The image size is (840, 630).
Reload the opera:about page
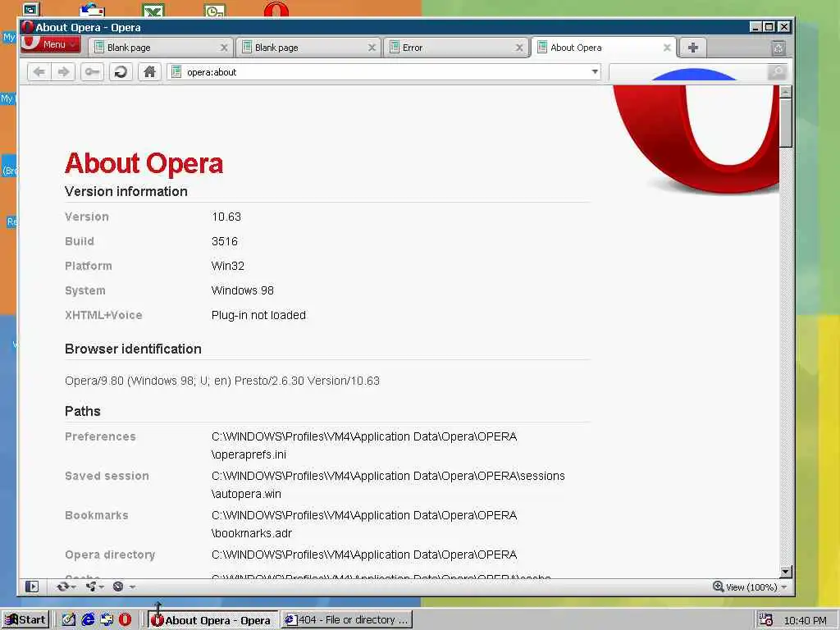pos(121,72)
